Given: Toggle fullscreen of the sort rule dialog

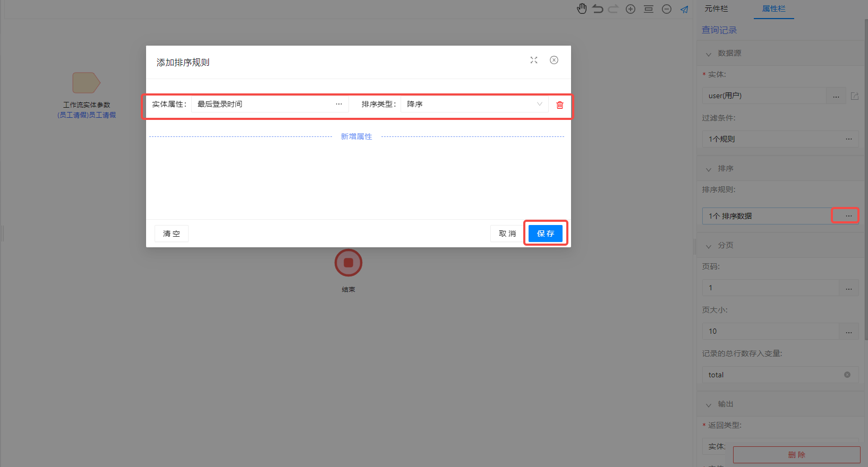Looking at the screenshot, I should pyautogui.click(x=534, y=60).
